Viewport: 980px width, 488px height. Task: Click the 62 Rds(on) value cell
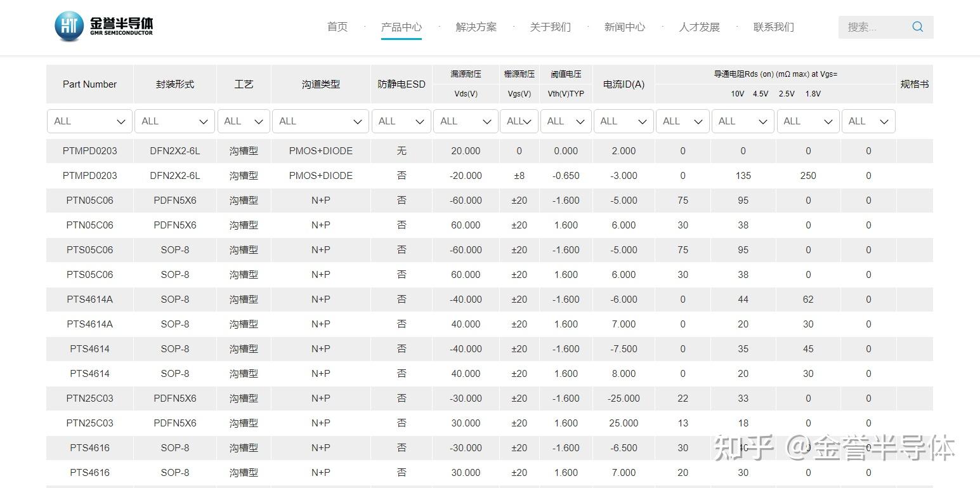[808, 300]
